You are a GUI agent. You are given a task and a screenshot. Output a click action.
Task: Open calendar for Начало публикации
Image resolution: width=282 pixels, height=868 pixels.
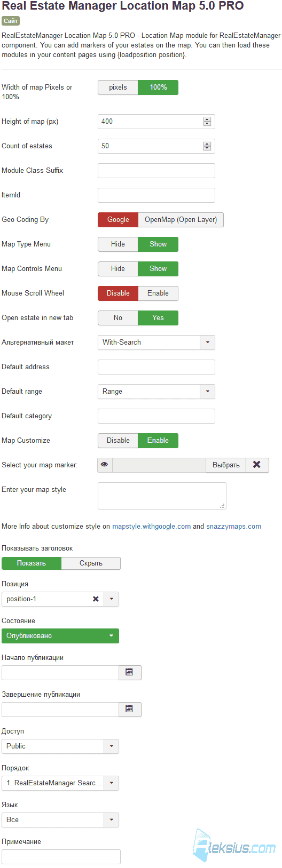point(130,672)
